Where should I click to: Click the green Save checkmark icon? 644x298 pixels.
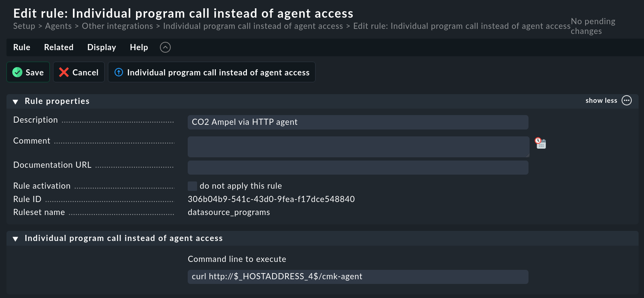click(17, 72)
